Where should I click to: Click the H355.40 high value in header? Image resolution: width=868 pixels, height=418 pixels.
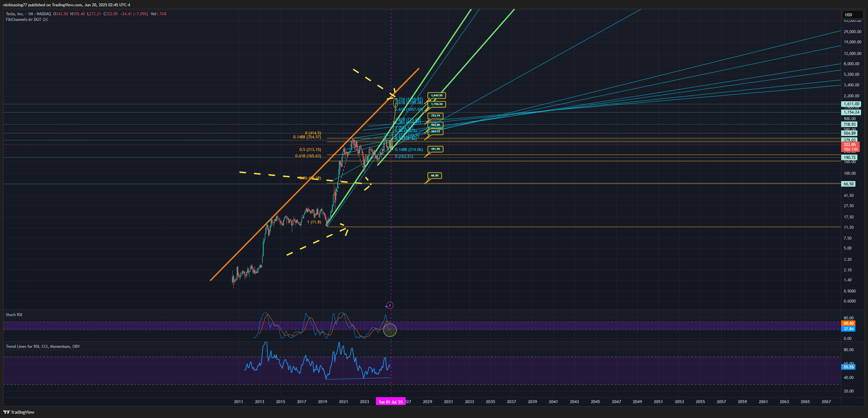[x=77, y=14]
